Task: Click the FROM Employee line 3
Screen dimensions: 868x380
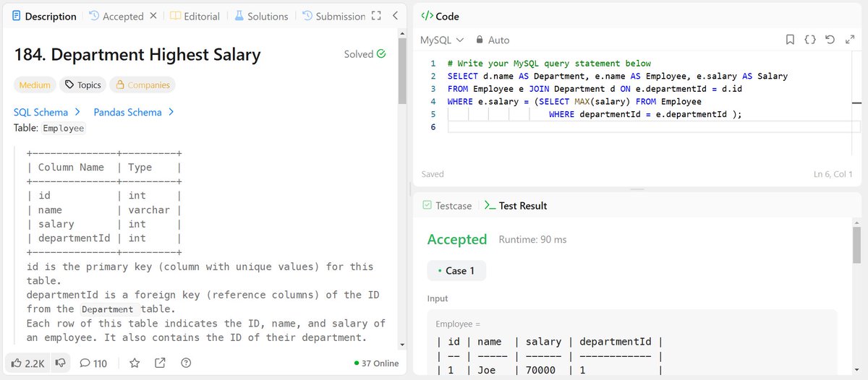Action: point(595,89)
